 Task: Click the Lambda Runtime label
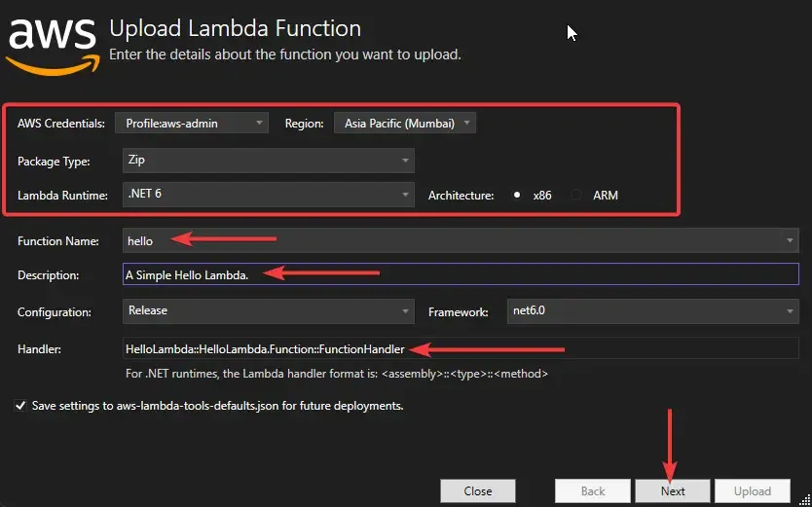(x=62, y=196)
